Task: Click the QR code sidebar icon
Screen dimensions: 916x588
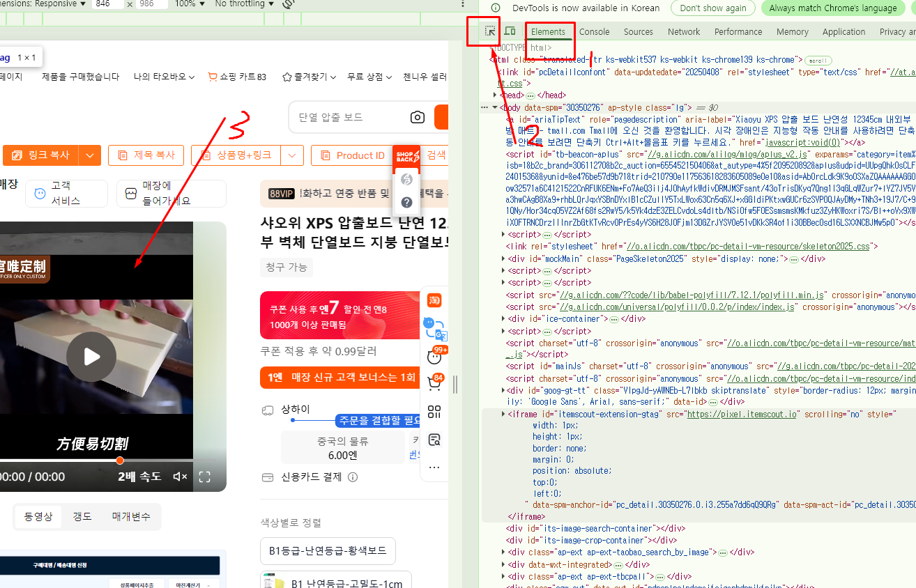Action: [434, 412]
